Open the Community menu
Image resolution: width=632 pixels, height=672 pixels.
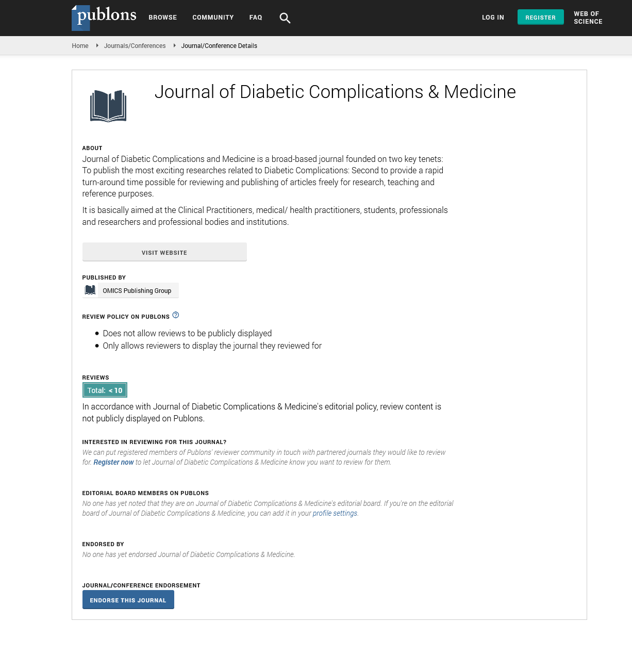tap(213, 18)
